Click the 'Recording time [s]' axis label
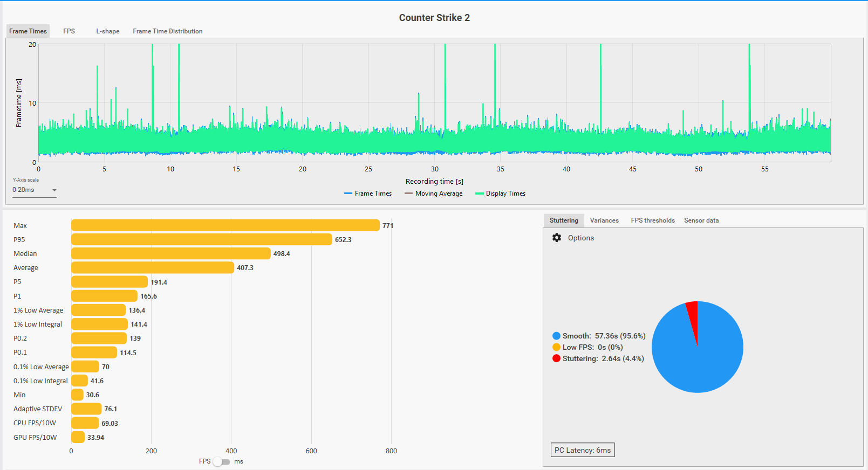Screen dimensions: 868x470 pyautogui.click(x=434, y=182)
